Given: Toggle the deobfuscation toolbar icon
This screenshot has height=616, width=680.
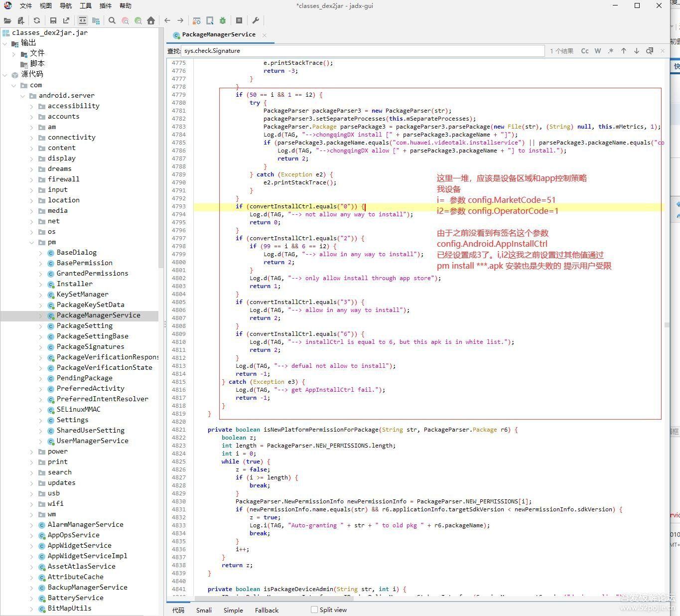Looking at the screenshot, I should [x=197, y=20].
